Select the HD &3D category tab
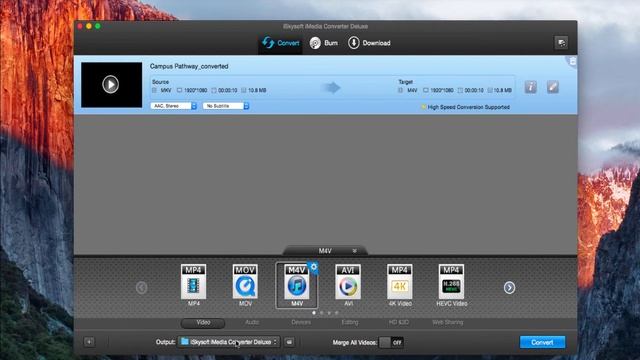640x360 pixels. tap(399, 322)
